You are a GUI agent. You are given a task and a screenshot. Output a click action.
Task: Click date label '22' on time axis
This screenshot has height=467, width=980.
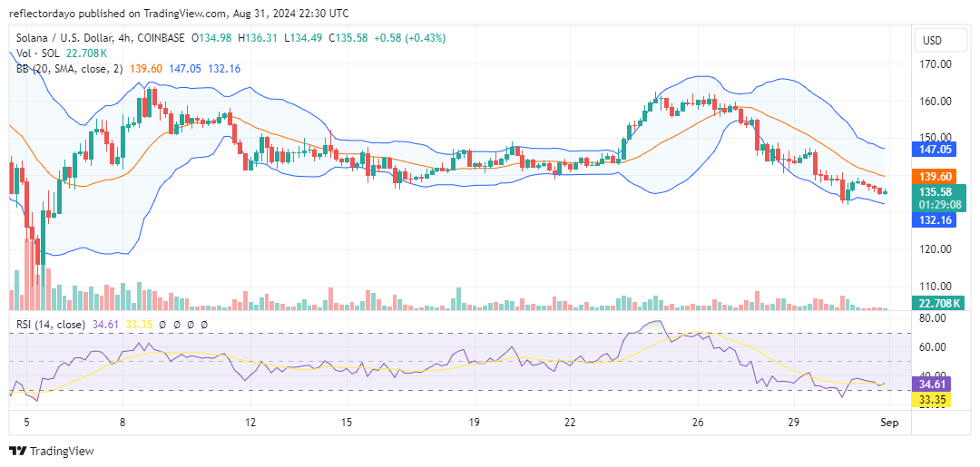[x=570, y=423]
